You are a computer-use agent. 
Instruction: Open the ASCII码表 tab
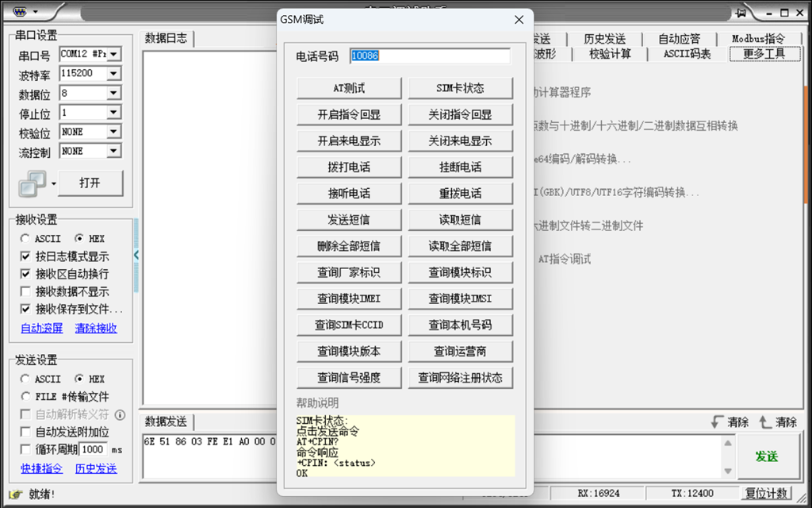point(687,54)
